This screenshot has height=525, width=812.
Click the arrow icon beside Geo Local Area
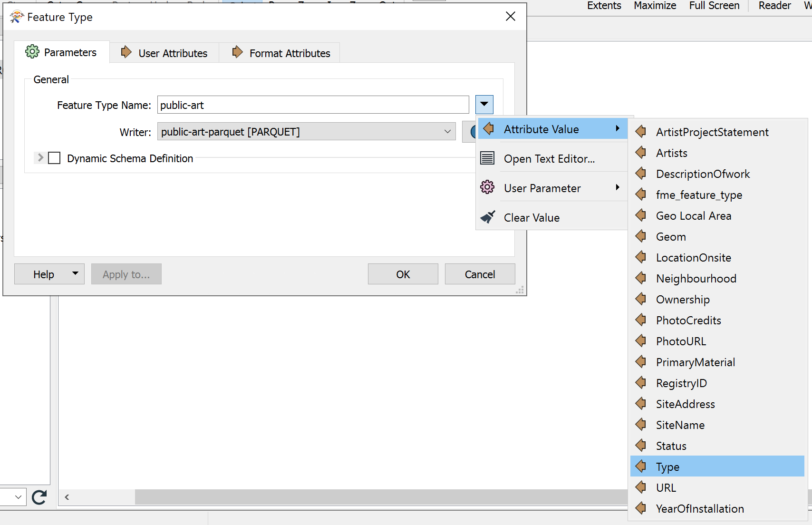pos(641,215)
